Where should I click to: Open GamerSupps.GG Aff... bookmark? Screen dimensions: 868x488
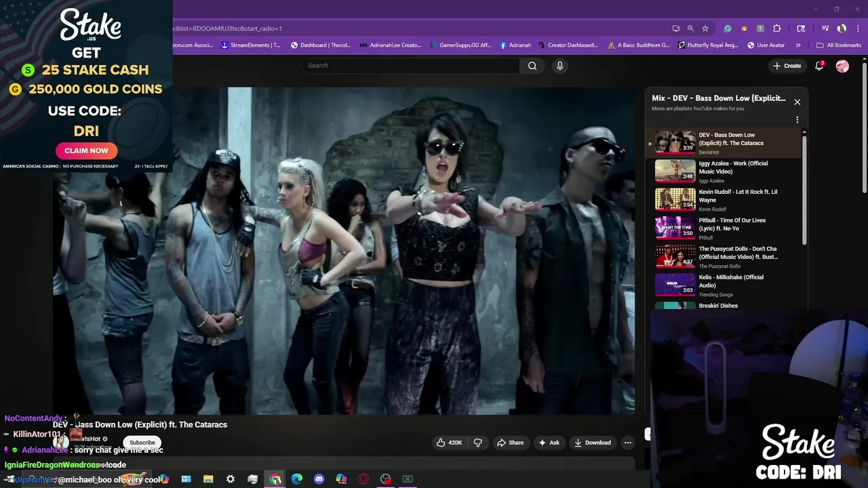460,45
